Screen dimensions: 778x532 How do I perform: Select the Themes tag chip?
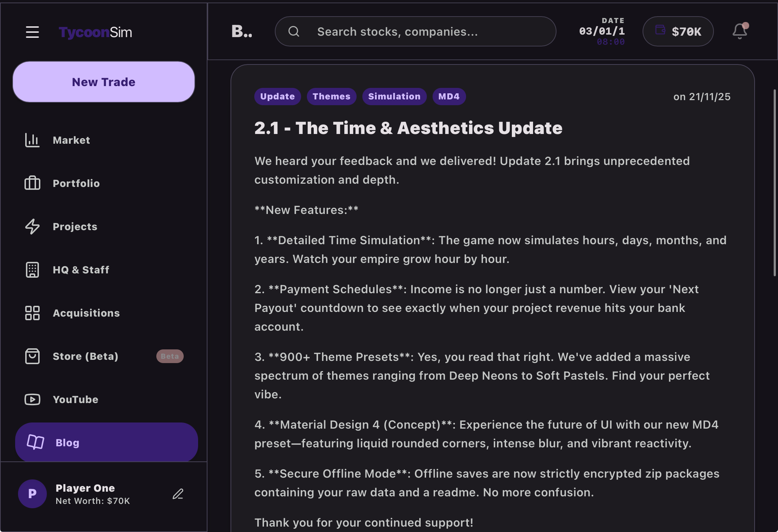(x=331, y=97)
